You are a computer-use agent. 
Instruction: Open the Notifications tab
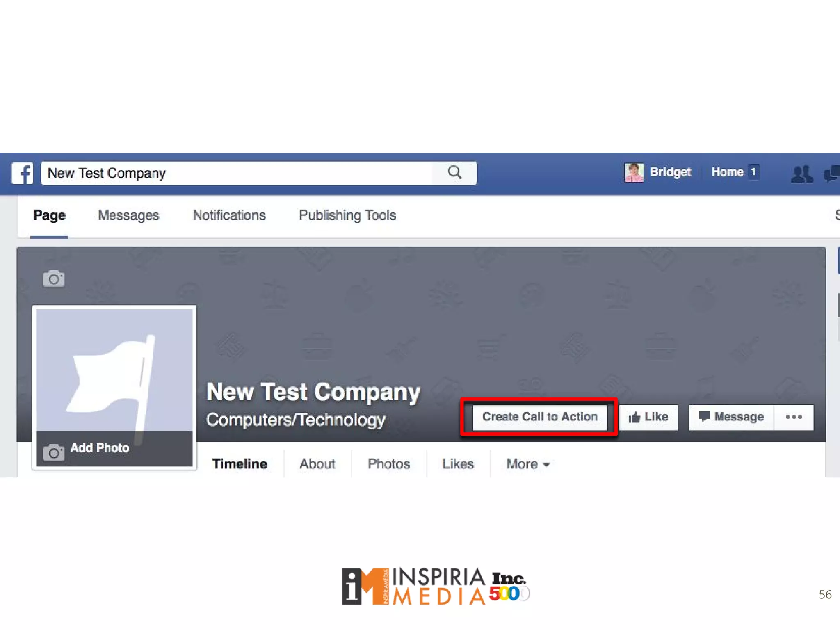tap(229, 215)
